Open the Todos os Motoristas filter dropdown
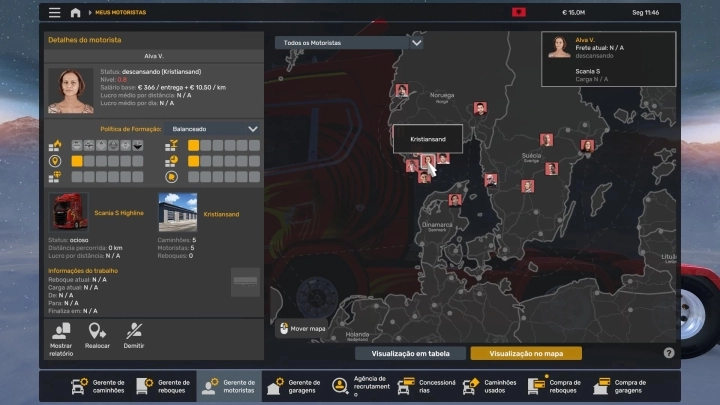 (349, 43)
